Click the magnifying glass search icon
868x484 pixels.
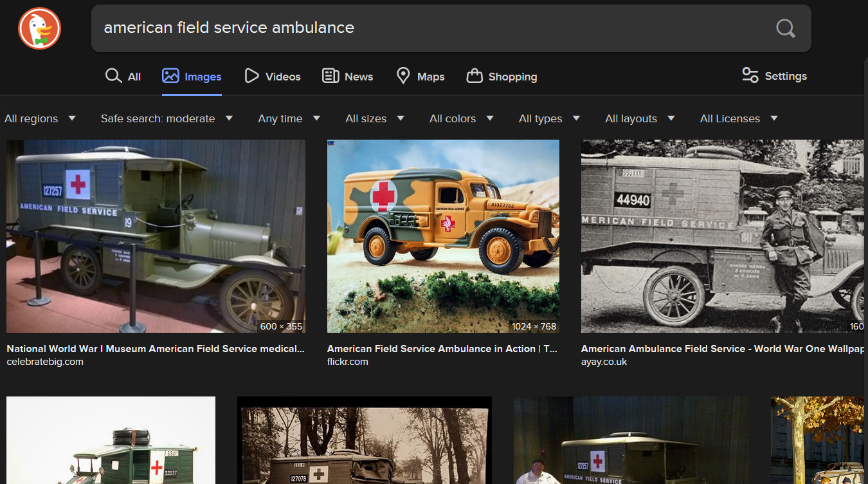click(x=785, y=28)
